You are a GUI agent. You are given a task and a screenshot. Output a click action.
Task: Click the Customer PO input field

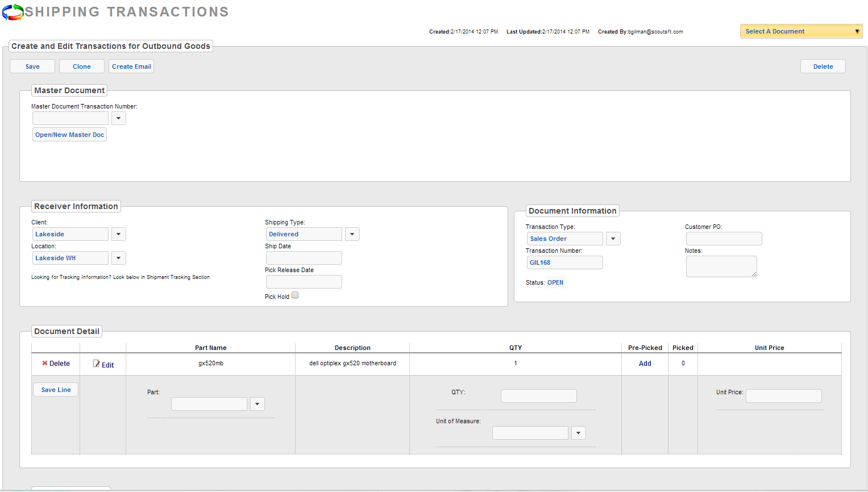pyautogui.click(x=724, y=239)
